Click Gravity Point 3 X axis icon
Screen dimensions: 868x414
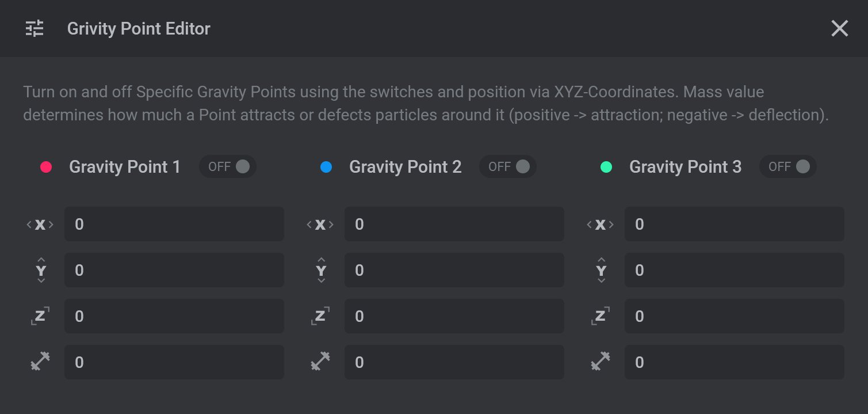coord(601,225)
